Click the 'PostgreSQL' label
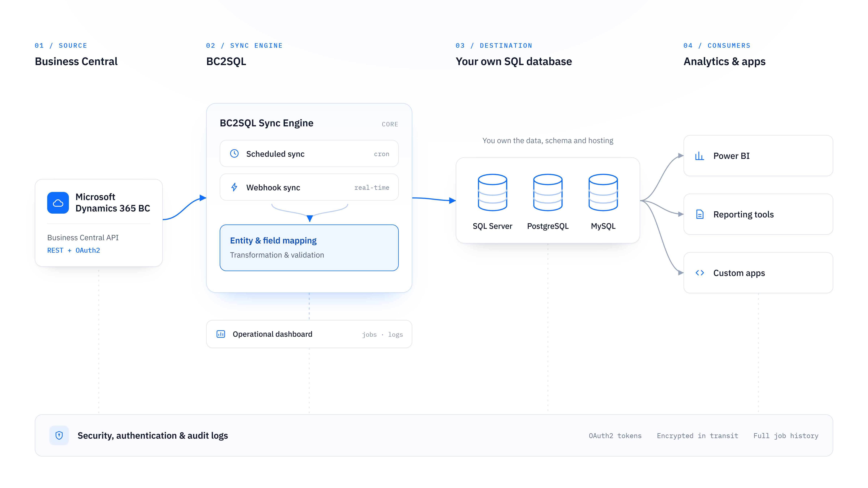 [548, 226]
